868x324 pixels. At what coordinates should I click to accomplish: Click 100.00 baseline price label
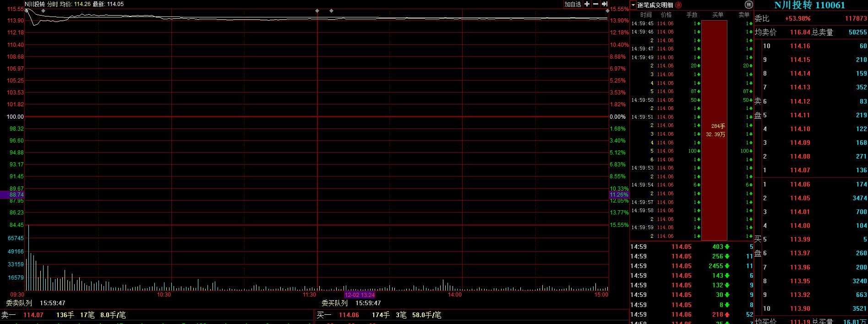click(x=15, y=117)
